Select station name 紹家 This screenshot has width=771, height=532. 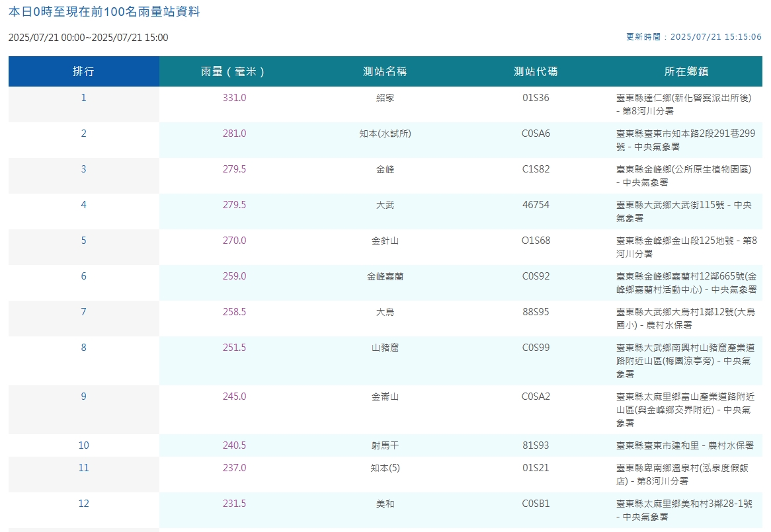pos(385,98)
